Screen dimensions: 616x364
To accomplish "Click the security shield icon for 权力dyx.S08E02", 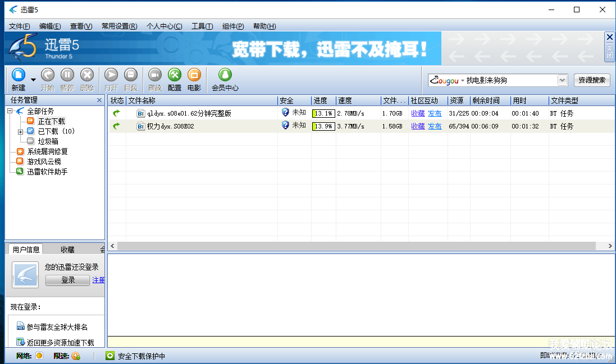I will coord(286,126).
